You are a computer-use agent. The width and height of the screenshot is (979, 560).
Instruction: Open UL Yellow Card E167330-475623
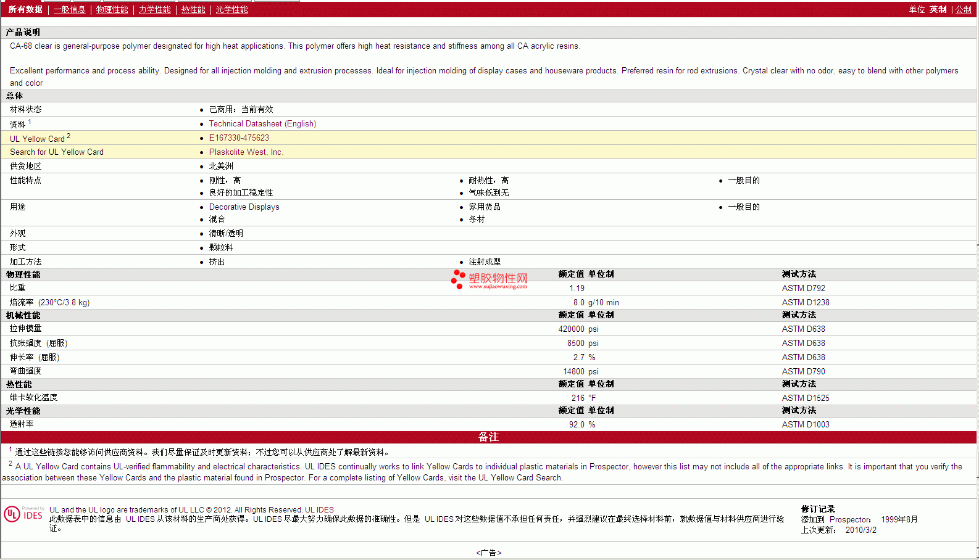(239, 138)
